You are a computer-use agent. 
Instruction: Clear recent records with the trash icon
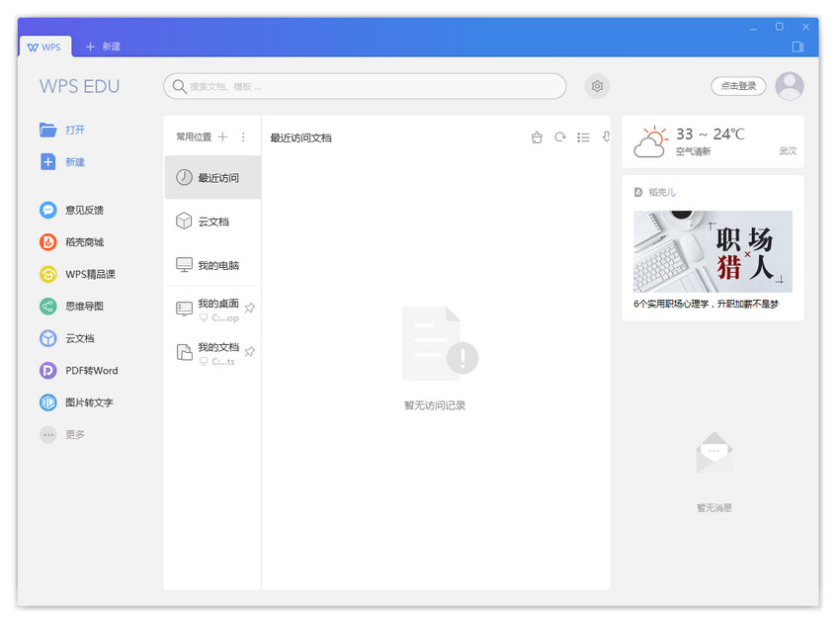tap(537, 137)
